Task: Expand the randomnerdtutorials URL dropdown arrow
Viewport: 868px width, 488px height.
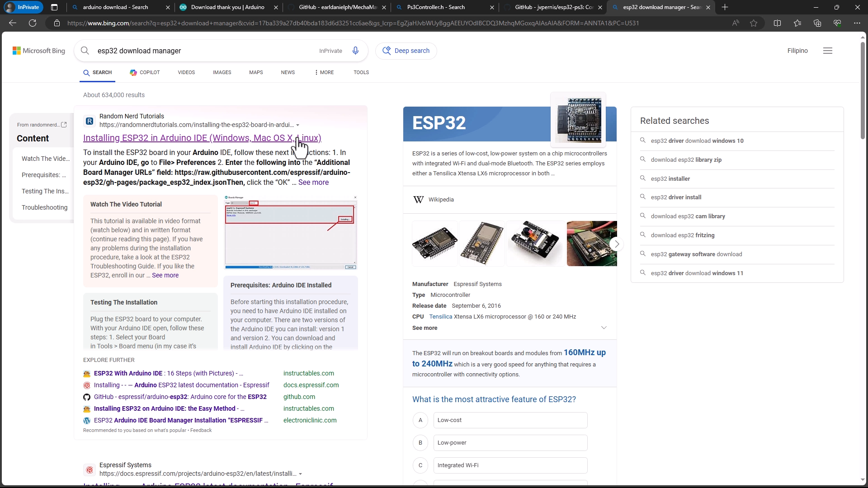Action: tap(297, 125)
